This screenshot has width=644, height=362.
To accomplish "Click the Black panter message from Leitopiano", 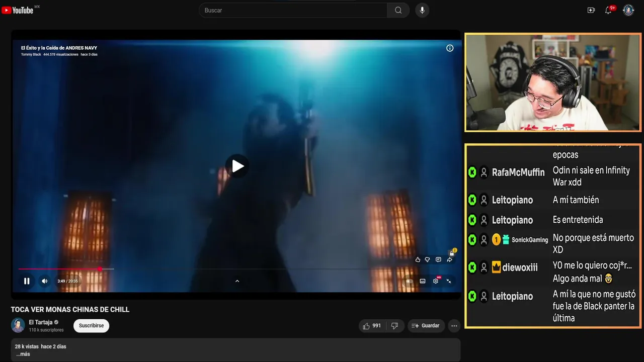I will [x=594, y=306].
